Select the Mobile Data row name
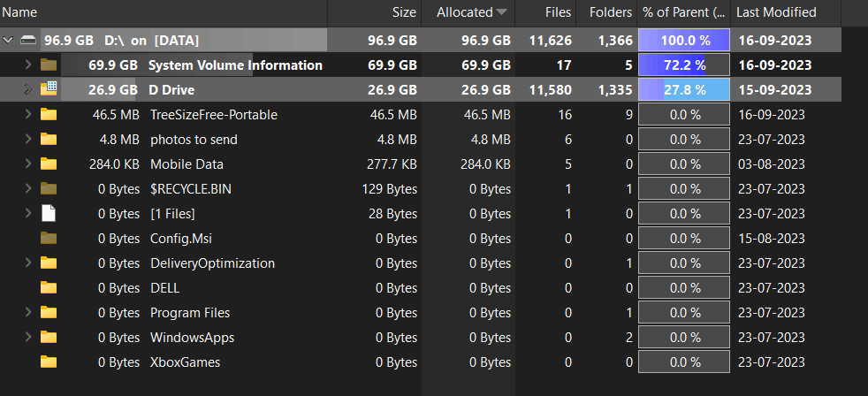The image size is (868, 396). pos(187,164)
